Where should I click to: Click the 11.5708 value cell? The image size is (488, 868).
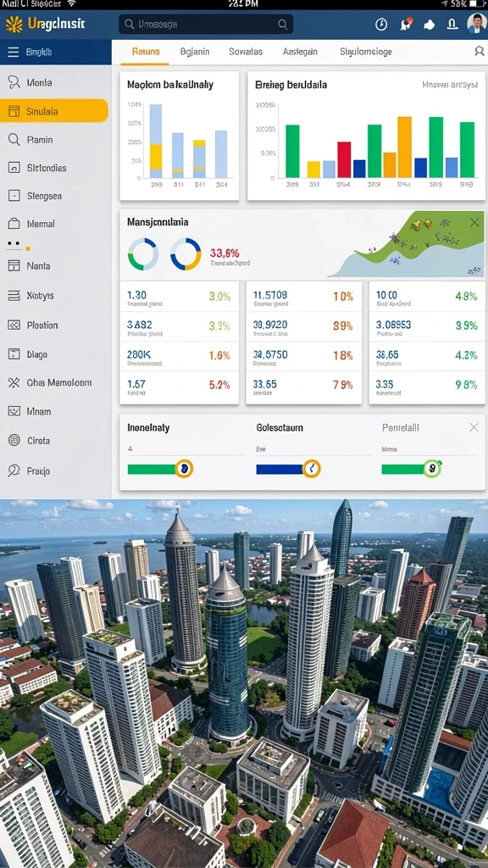[270, 296]
